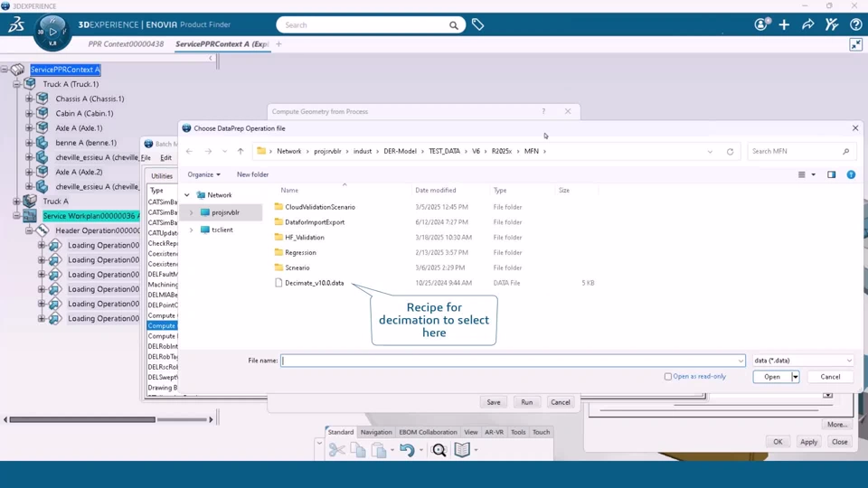Expand the Cabin A (Cabin.1) node

tap(29, 113)
